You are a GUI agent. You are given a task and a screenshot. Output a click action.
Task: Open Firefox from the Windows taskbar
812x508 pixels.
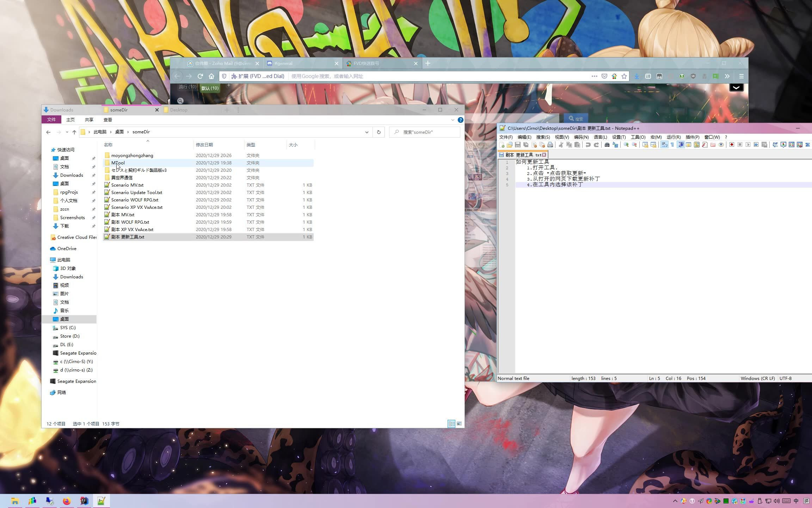(67, 501)
